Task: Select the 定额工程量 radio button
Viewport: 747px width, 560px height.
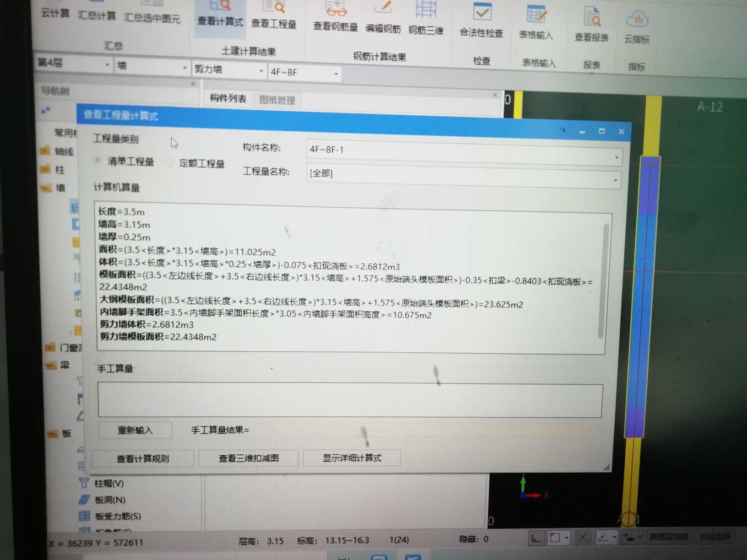Action: (169, 162)
